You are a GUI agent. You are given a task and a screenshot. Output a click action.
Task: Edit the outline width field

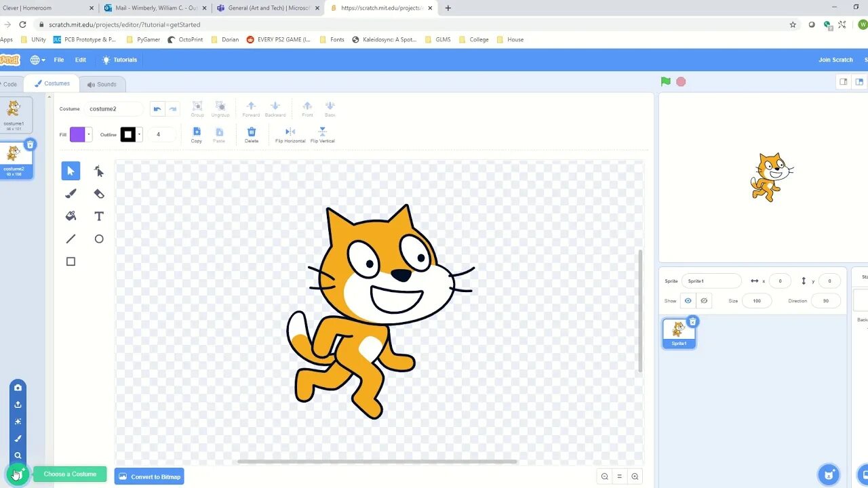pos(161,134)
